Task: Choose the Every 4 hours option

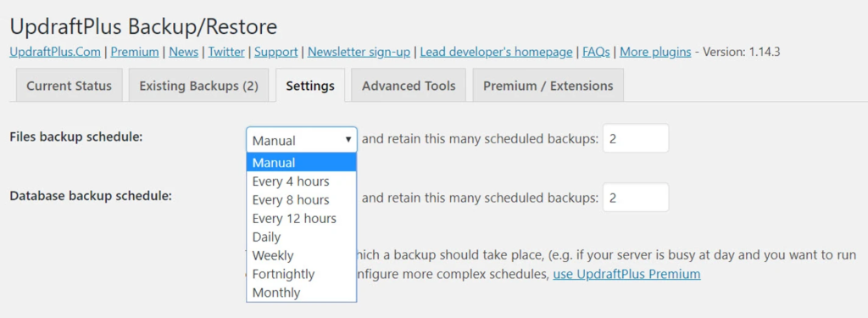Action: coord(302,181)
